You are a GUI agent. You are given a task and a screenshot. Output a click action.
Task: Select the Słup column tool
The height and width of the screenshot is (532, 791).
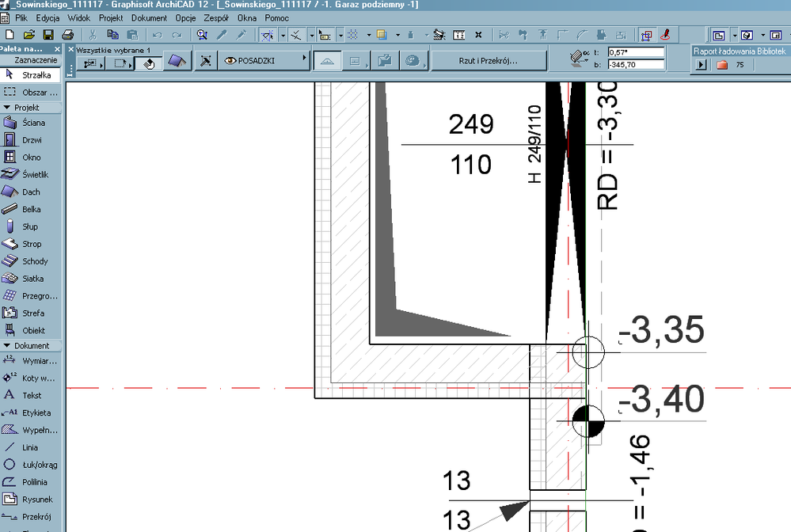[30, 226]
